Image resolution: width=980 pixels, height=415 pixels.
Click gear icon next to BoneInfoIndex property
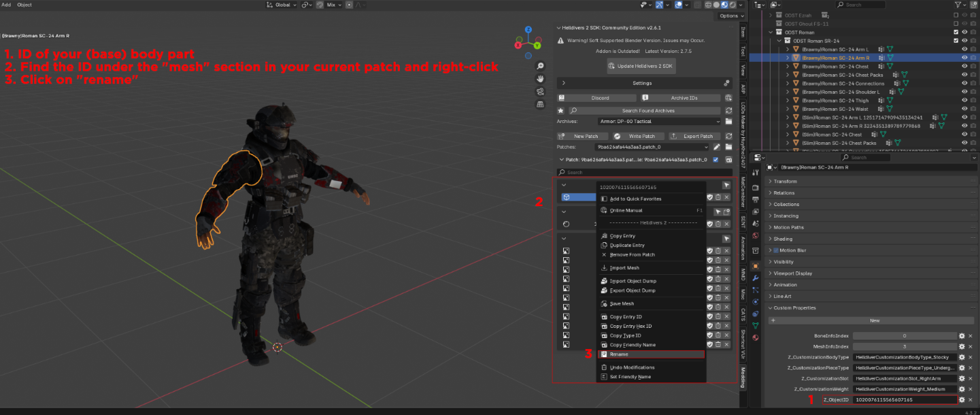click(962, 335)
